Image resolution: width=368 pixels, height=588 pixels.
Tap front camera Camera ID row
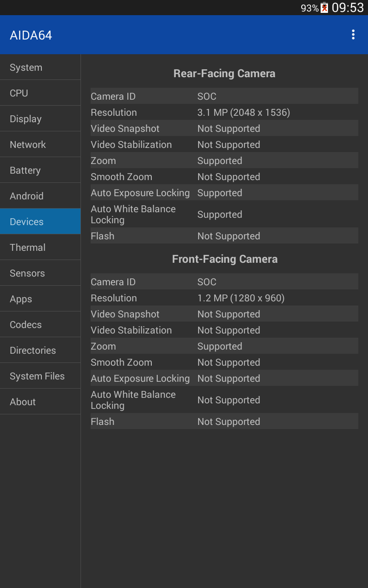tap(224, 282)
